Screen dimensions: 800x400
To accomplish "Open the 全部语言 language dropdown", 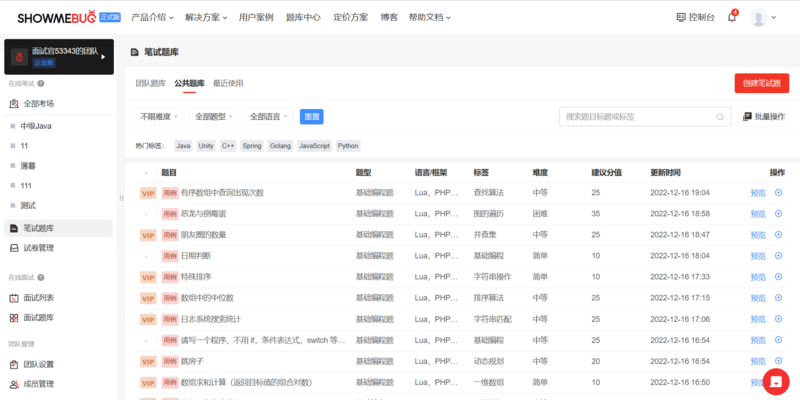I will [x=269, y=117].
